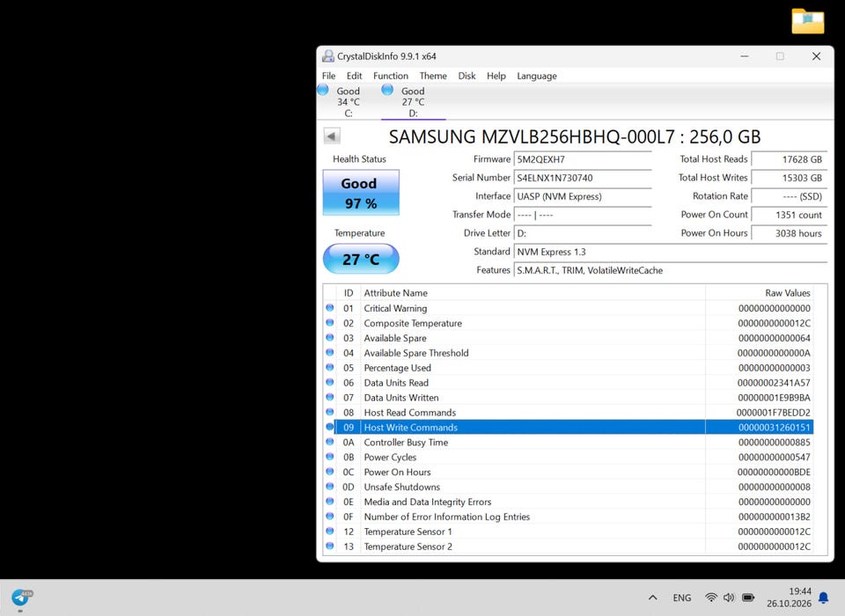Screen dimensions: 845x616
Task: Click the Good 97 % health status button
Action: (x=361, y=193)
